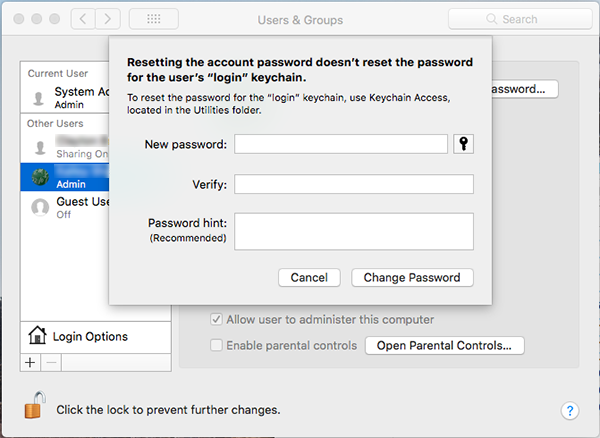Select the highlighted Admin user avatar
600x438 pixels.
click(40, 177)
